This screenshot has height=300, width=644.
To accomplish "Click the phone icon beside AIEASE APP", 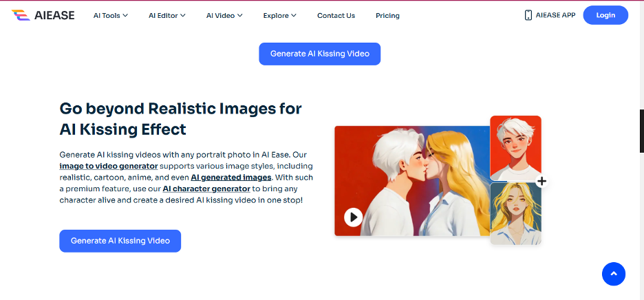I will click(x=528, y=15).
